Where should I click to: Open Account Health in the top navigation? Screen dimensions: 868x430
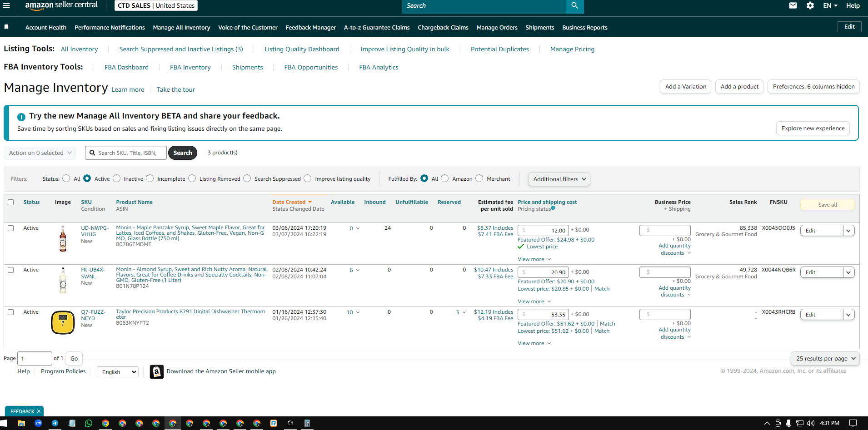[46, 28]
